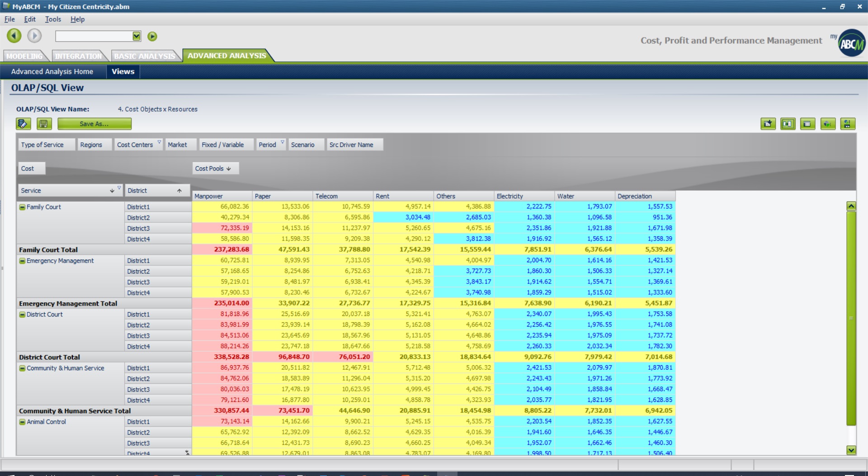Go to Advanced Analysis Home
This screenshot has width=868, height=476.
pyautogui.click(x=52, y=71)
